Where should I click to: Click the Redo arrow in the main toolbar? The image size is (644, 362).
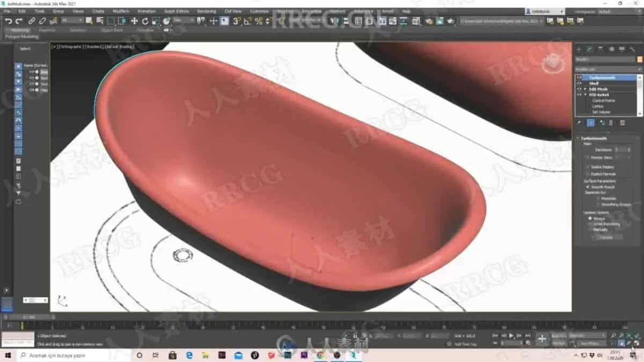(x=19, y=21)
